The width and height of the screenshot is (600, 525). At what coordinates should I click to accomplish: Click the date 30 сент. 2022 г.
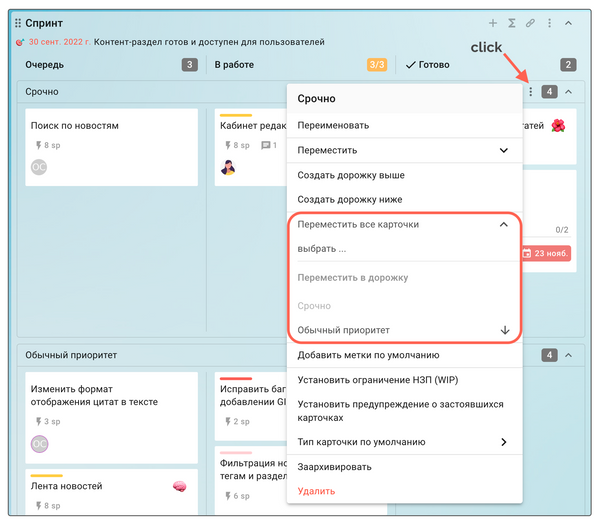(60, 42)
